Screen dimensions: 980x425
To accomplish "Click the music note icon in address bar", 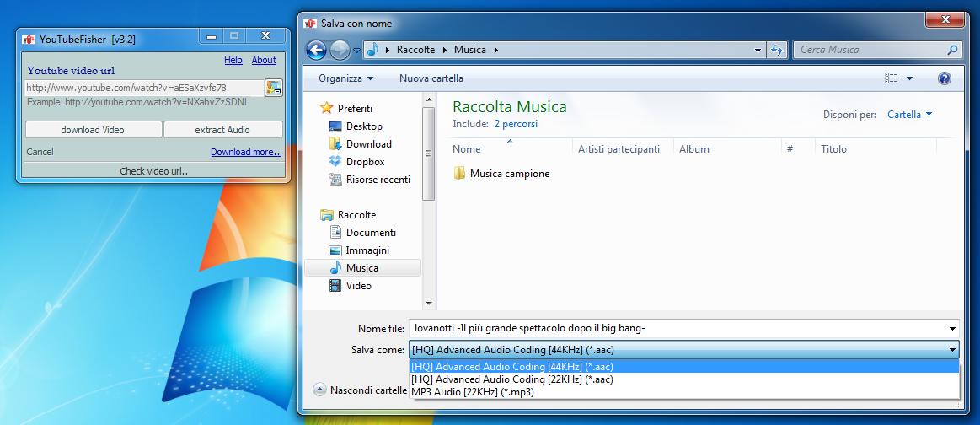I will [x=373, y=50].
